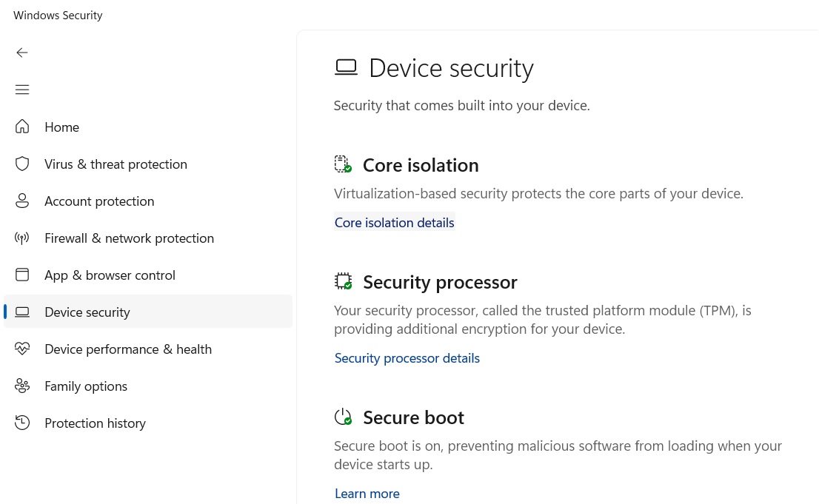
Task: Open the Home icon in sidebar
Action: (x=22, y=127)
